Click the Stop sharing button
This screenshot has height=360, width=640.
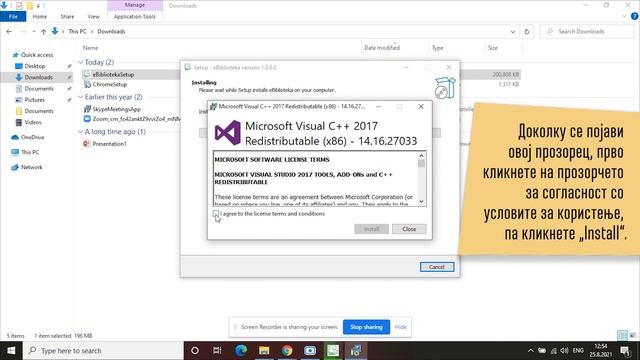pyautogui.click(x=366, y=327)
